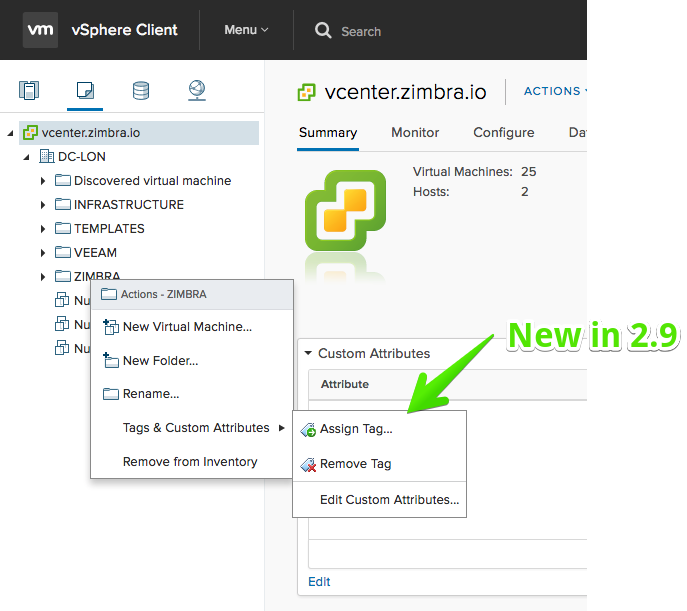Select the TEMPLATES tree row
This screenshot has width=687, height=611.
point(109,229)
